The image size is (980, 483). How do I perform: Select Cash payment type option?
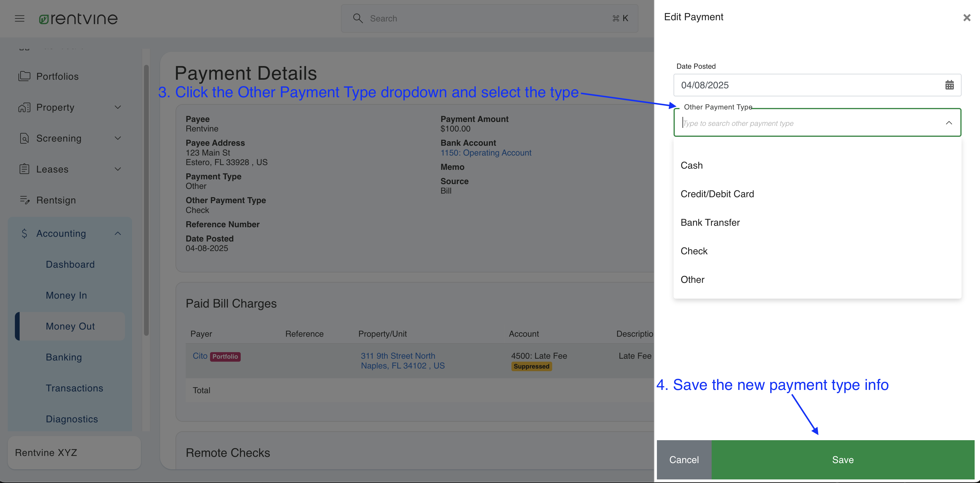(x=817, y=165)
